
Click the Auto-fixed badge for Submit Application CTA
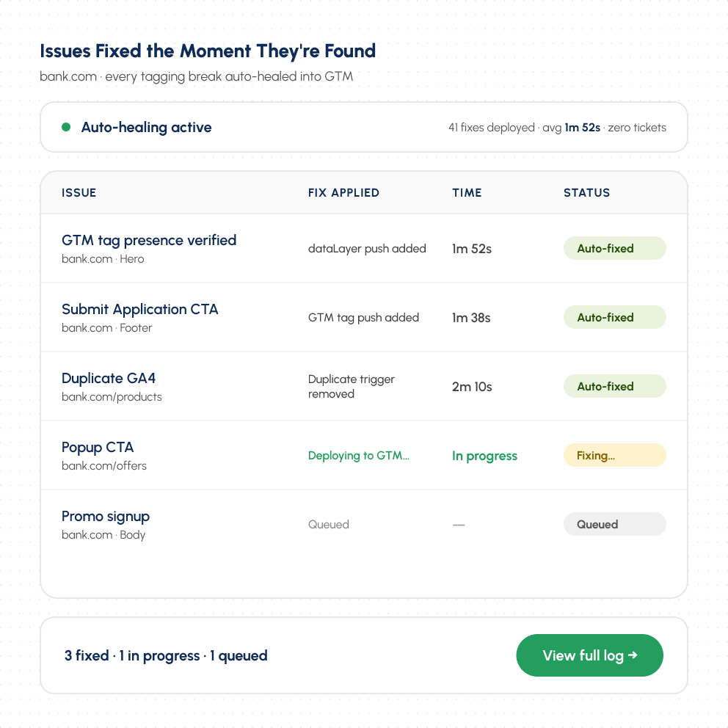pos(615,317)
